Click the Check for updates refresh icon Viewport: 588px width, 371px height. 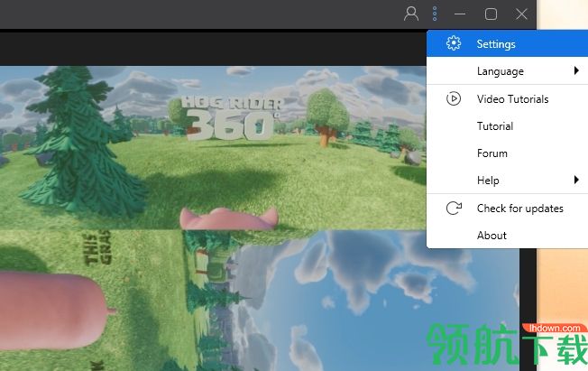coord(454,208)
